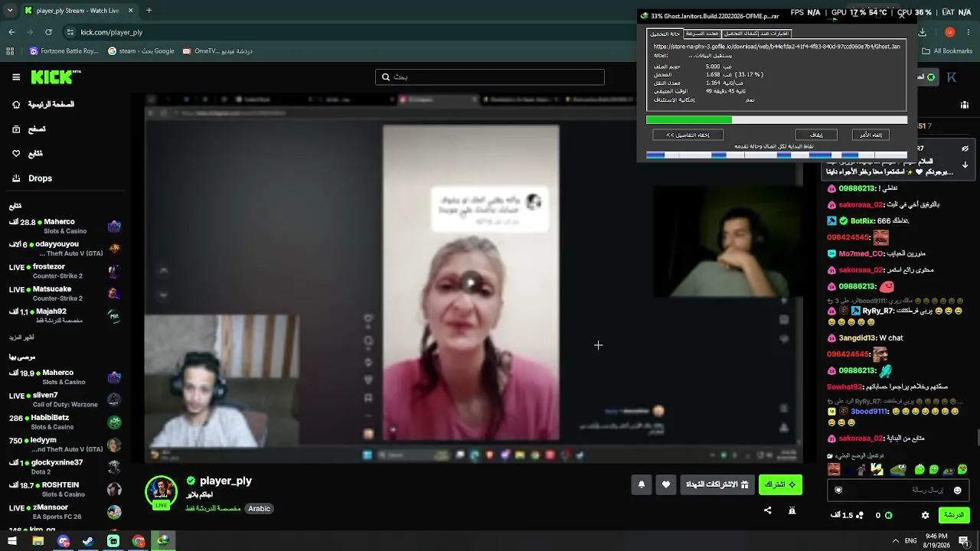
Task: Click the chat message input box
Action: pyautogui.click(x=899, y=490)
